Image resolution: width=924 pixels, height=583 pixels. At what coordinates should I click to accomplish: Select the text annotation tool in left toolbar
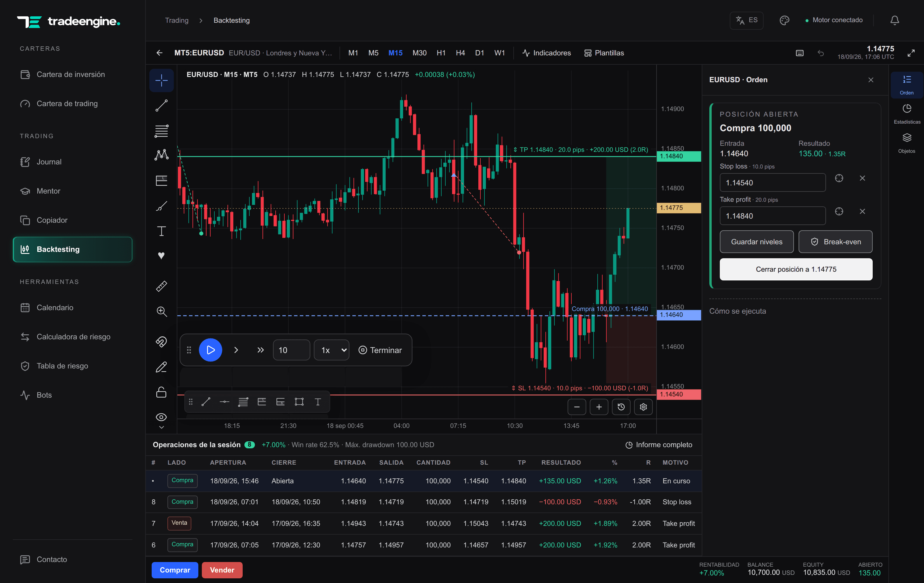tap(161, 231)
